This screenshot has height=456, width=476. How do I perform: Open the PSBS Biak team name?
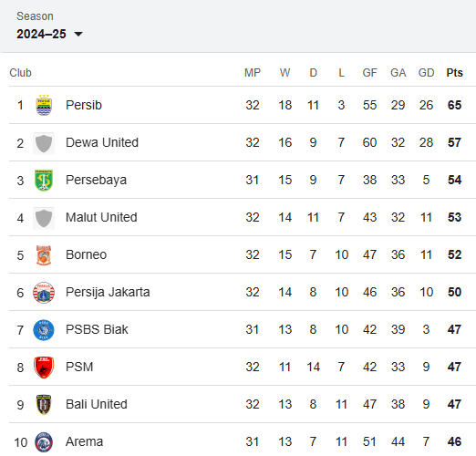point(97,329)
